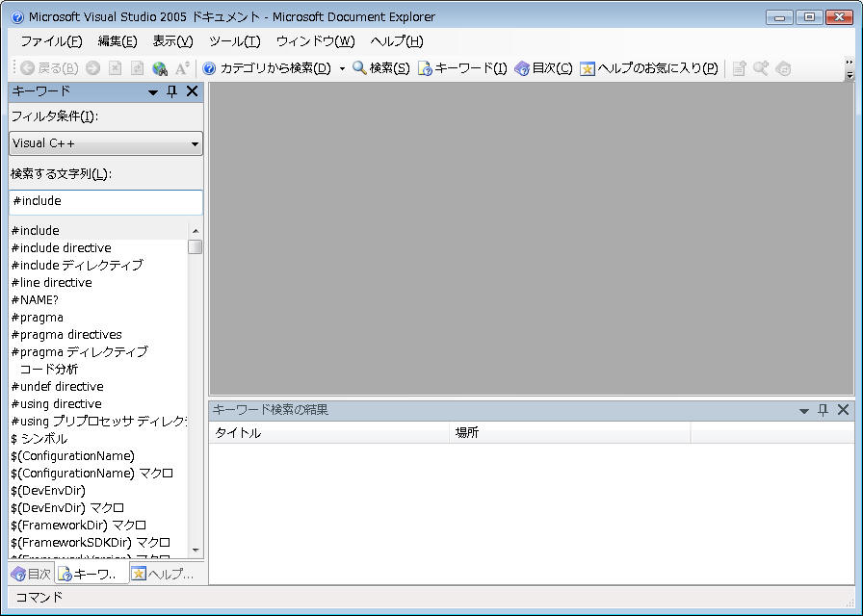Open the ヘルプ(H) menu

tap(397, 41)
